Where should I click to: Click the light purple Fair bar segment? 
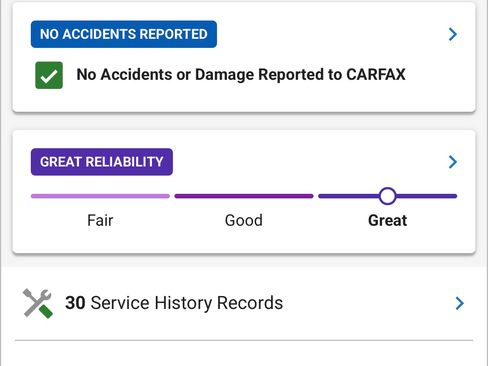[100, 196]
